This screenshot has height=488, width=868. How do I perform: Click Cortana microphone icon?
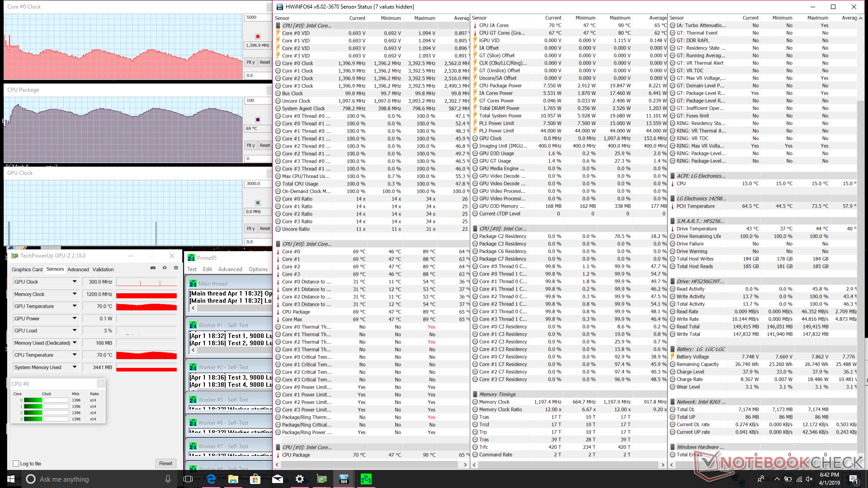click(168, 479)
